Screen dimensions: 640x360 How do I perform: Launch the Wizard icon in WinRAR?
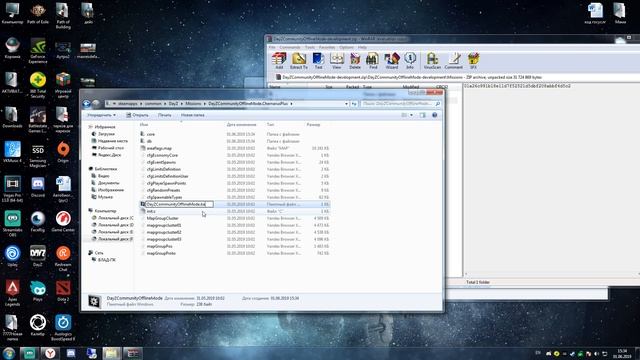391,60
